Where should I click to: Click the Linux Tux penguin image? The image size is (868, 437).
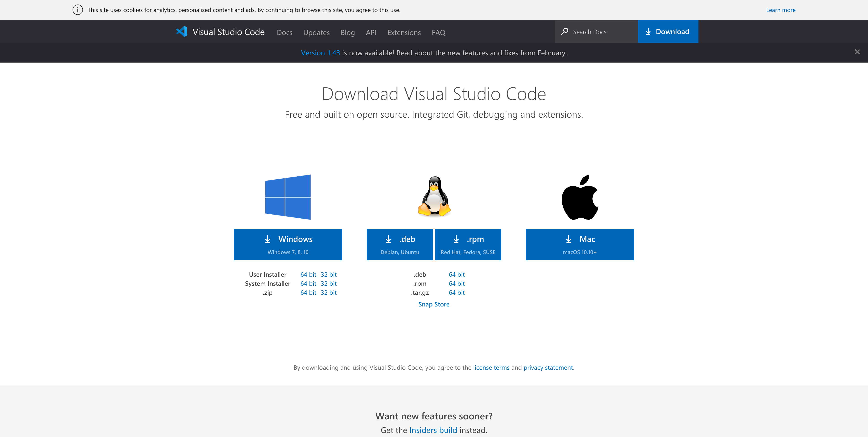(x=434, y=196)
